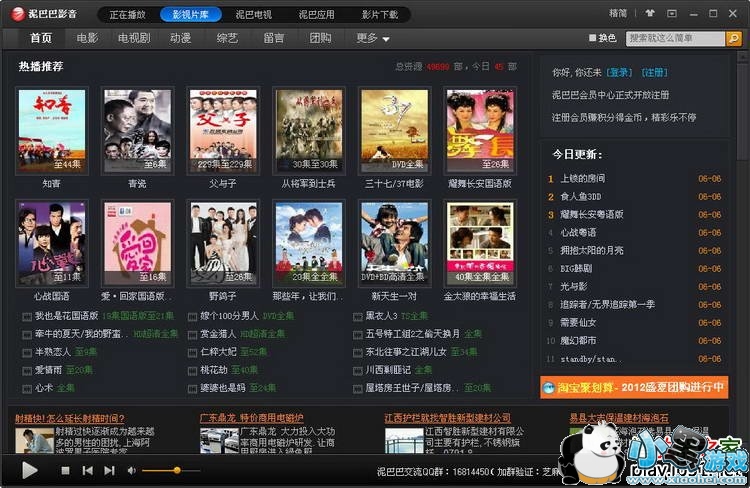Open the 电影 category
This screenshot has width=750, height=488.
click(87, 38)
